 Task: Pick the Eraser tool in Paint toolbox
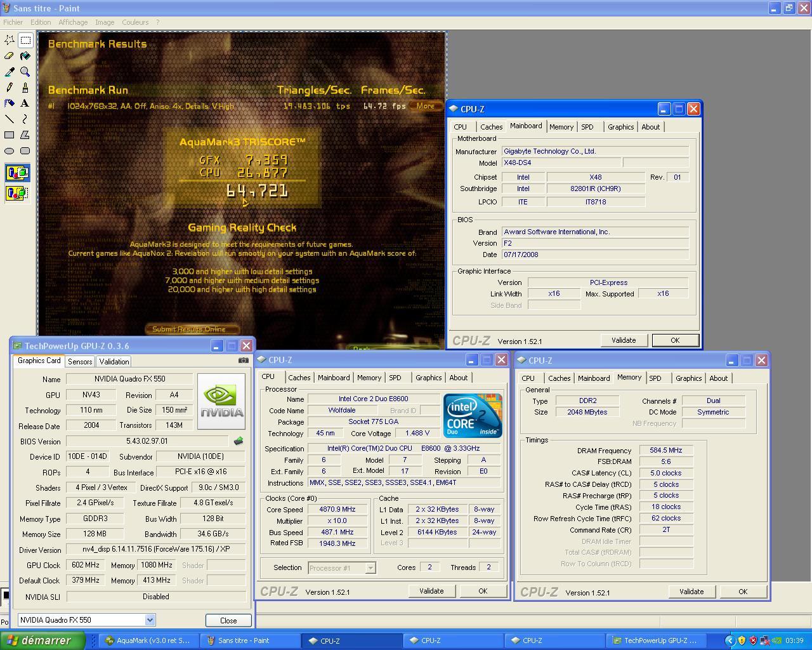point(10,56)
